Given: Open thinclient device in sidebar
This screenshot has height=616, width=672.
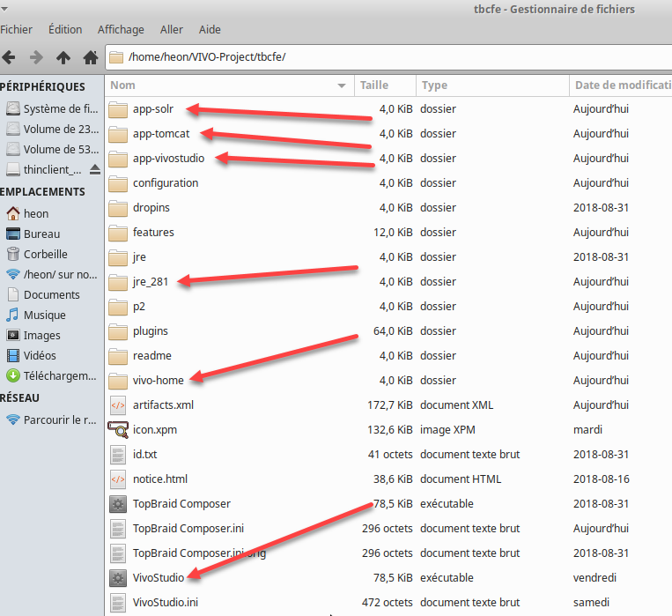Looking at the screenshot, I should click(x=44, y=170).
